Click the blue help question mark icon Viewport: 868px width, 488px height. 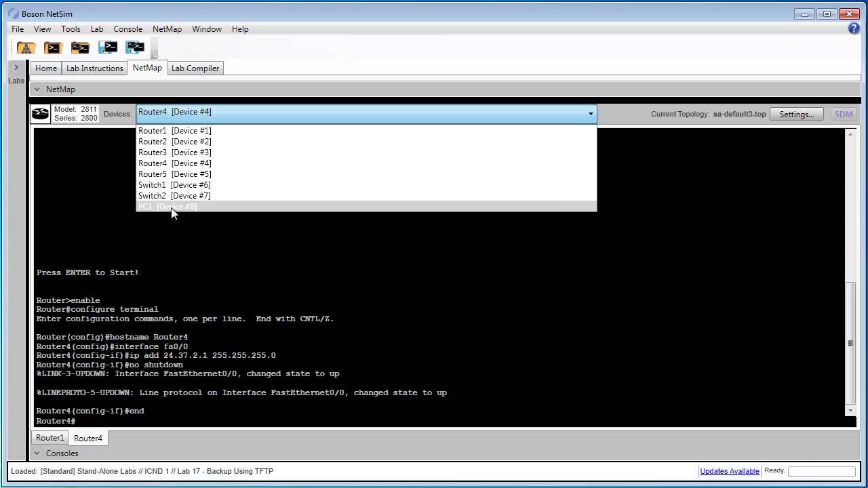click(854, 28)
